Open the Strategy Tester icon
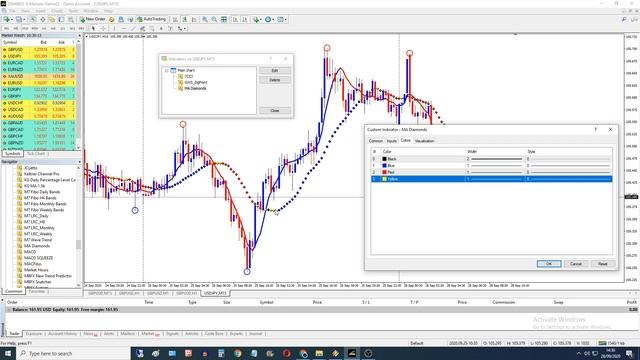This screenshot has width=640, height=360. (x=71, y=19)
